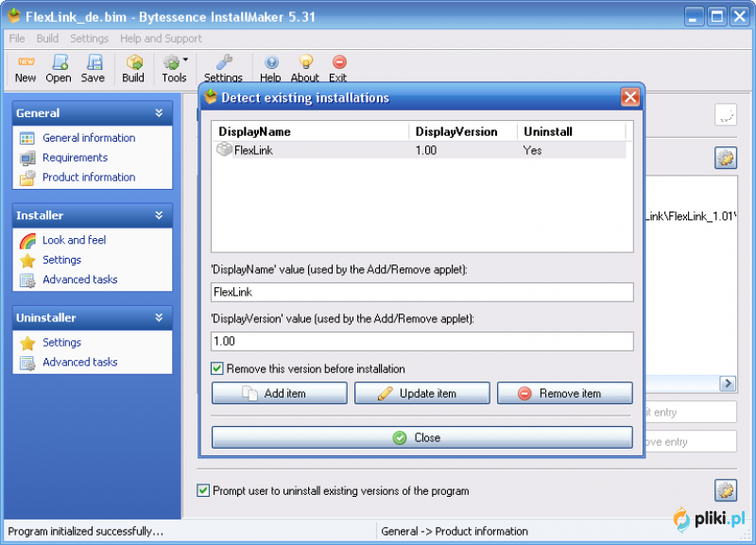Toggle Remove this version before installation
The width and height of the screenshot is (756, 545).
click(x=217, y=368)
